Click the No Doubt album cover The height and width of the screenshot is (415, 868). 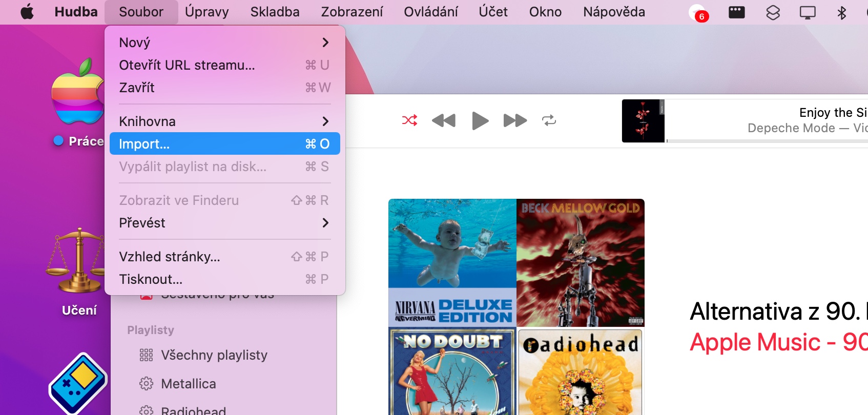pos(452,372)
